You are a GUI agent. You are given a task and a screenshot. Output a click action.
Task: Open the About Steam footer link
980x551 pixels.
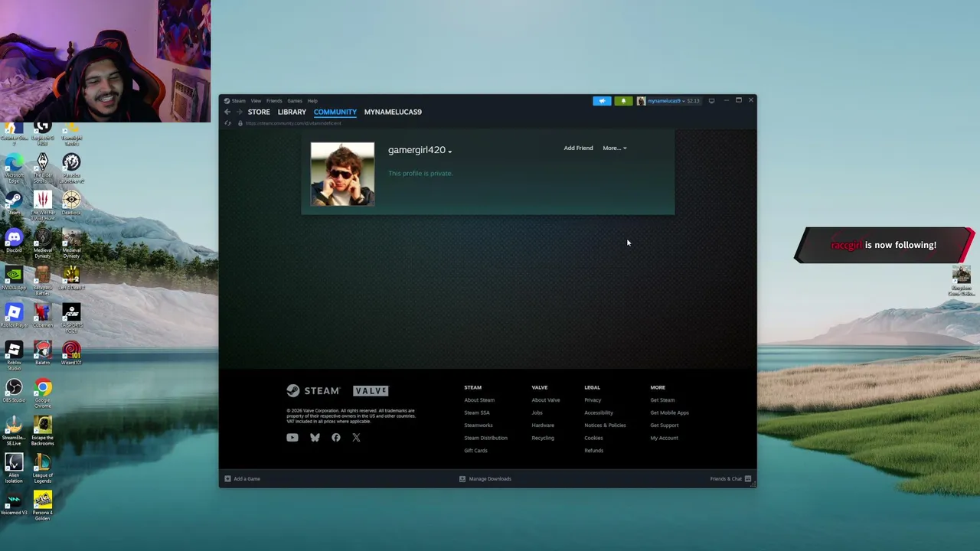pos(479,400)
